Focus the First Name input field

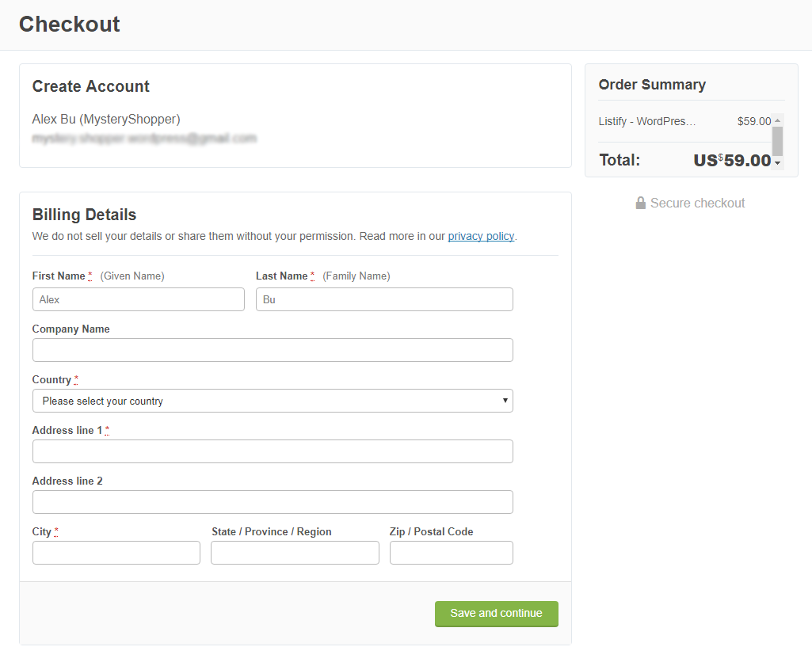coord(139,299)
